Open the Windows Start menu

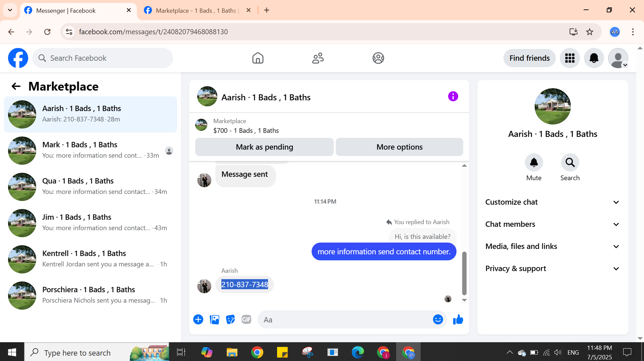pyautogui.click(x=12, y=352)
